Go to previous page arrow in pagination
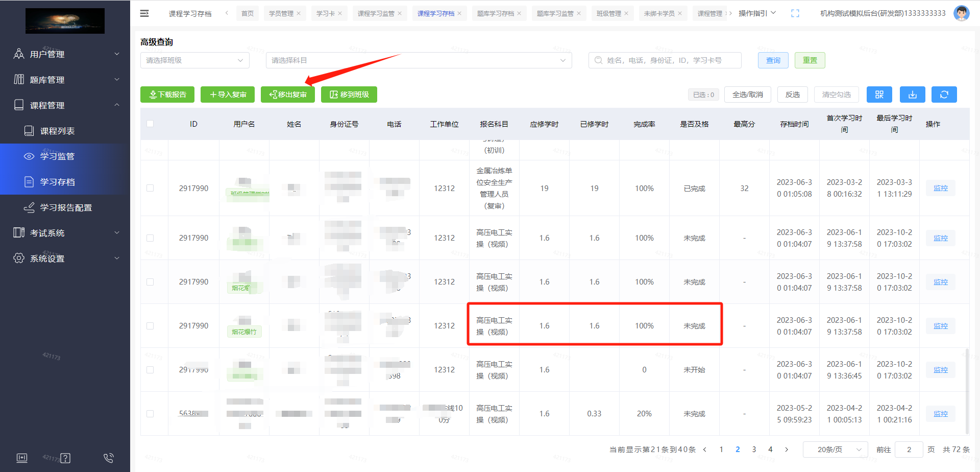This screenshot has width=980, height=472. [x=705, y=450]
